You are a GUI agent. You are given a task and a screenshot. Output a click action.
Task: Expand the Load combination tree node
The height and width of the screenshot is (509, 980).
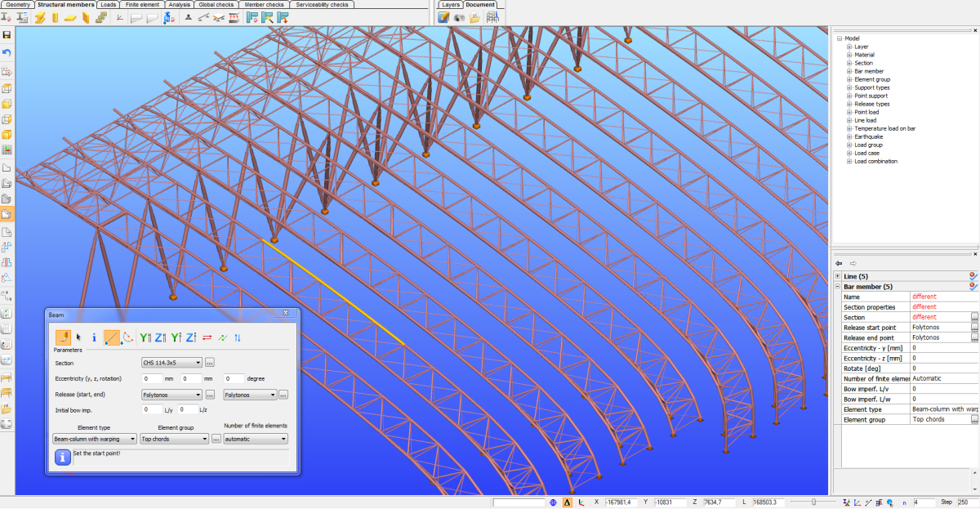[x=849, y=161]
